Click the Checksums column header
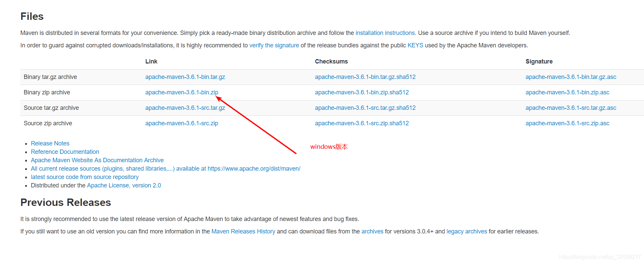Screen dimensions: 644x263 click(x=331, y=61)
